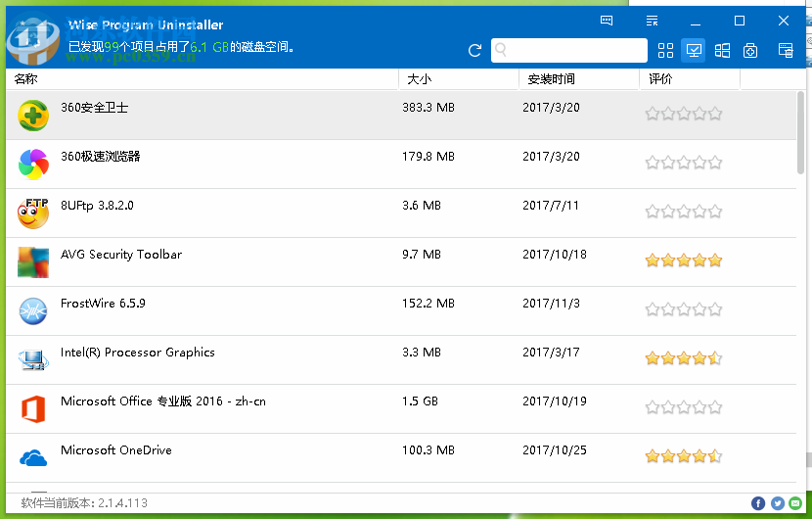Click the rating stars for 8UFtp

(684, 212)
